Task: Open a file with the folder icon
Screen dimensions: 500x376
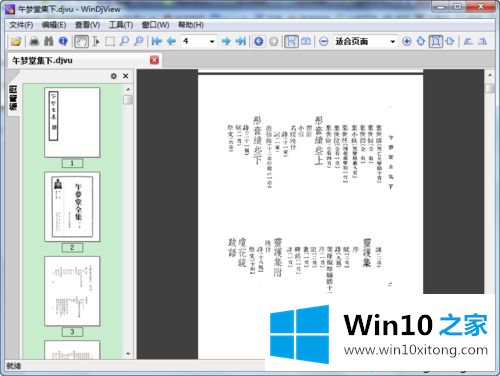Action: point(16,41)
